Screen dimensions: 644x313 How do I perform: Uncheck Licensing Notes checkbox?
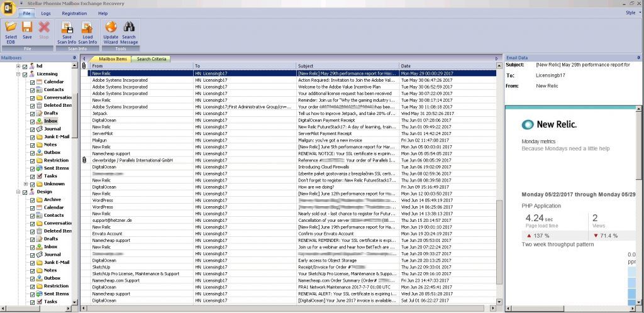click(x=33, y=145)
